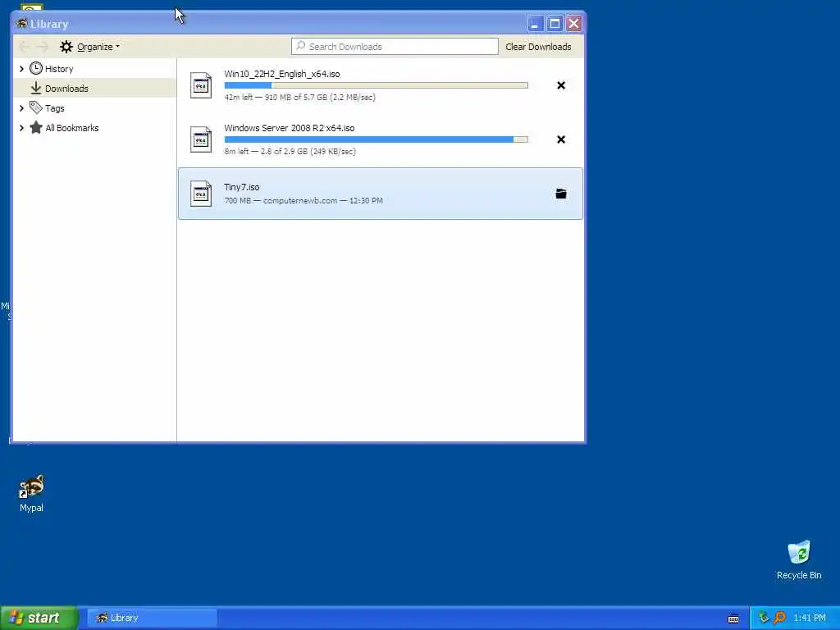
Task: Click the Windows Server 2008 progress bar
Action: tap(376, 139)
